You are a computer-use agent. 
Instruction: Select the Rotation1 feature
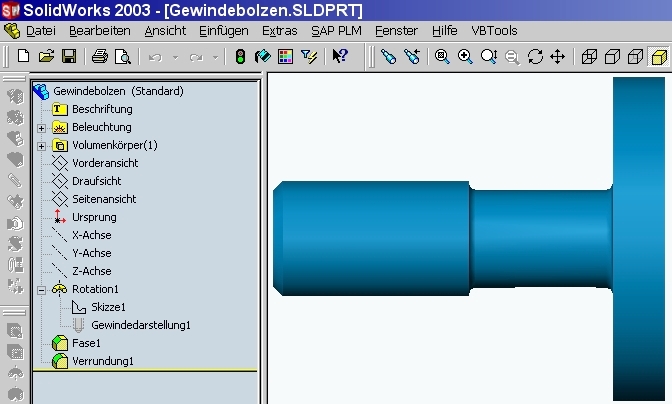95,289
